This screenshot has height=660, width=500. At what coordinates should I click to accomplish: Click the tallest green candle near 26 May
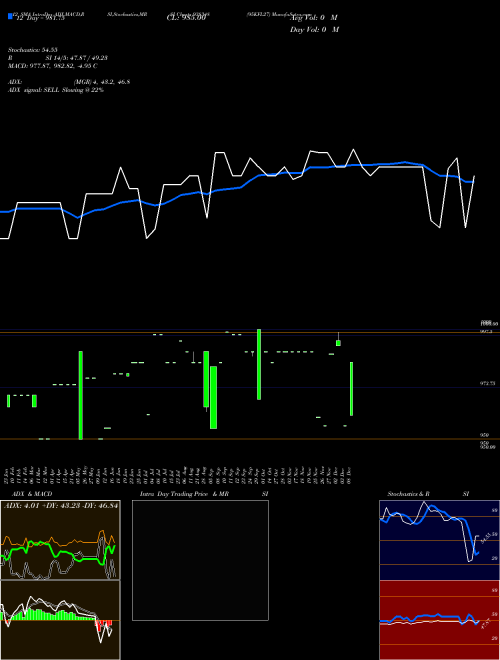click(x=81, y=395)
